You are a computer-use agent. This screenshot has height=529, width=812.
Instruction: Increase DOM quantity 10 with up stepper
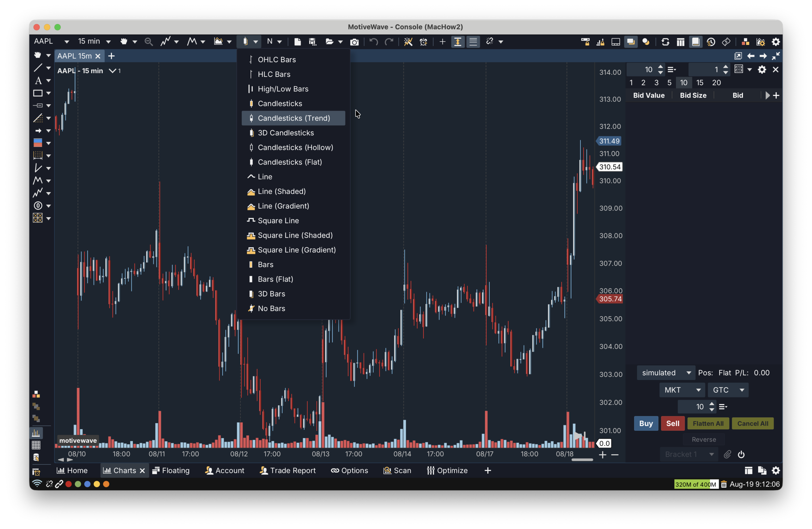point(660,67)
